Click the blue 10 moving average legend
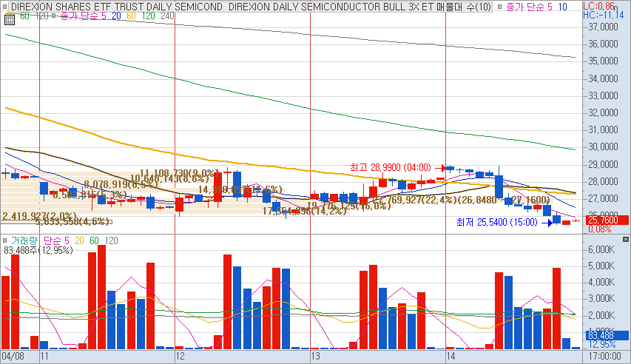The width and height of the screenshot is (631, 364). click(x=563, y=7)
